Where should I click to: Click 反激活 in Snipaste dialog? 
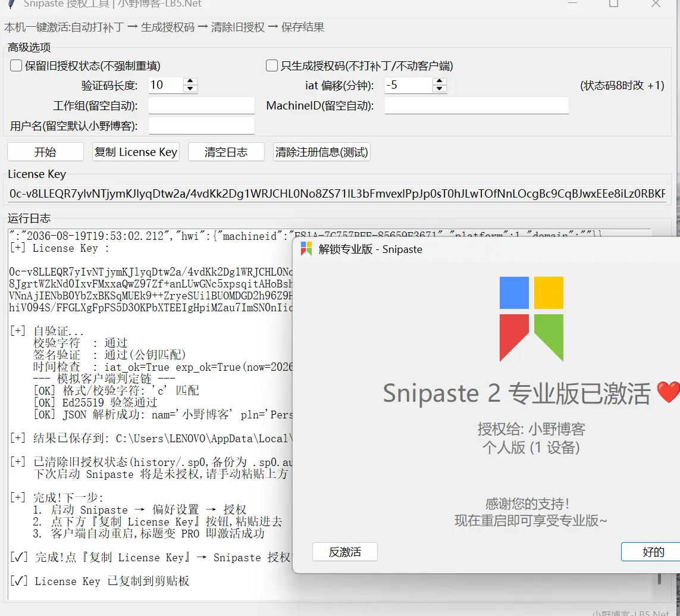point(345,552)
